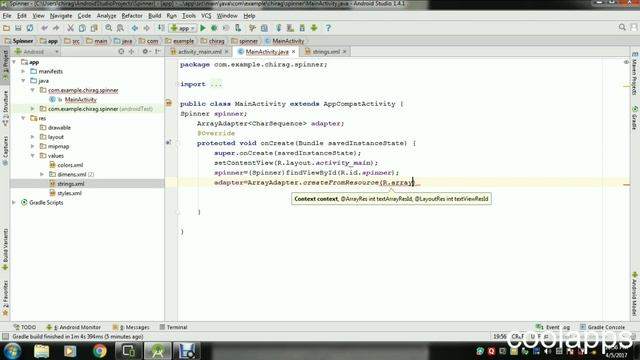The image size is (640, 360).
Task: Open the Android Monitor tool window
Action: [73, 327]
